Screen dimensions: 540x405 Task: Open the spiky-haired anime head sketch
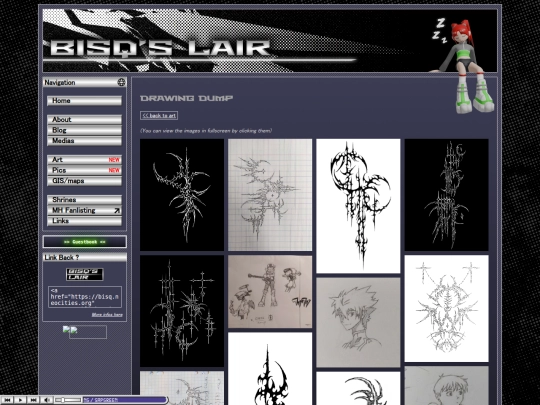358,322
